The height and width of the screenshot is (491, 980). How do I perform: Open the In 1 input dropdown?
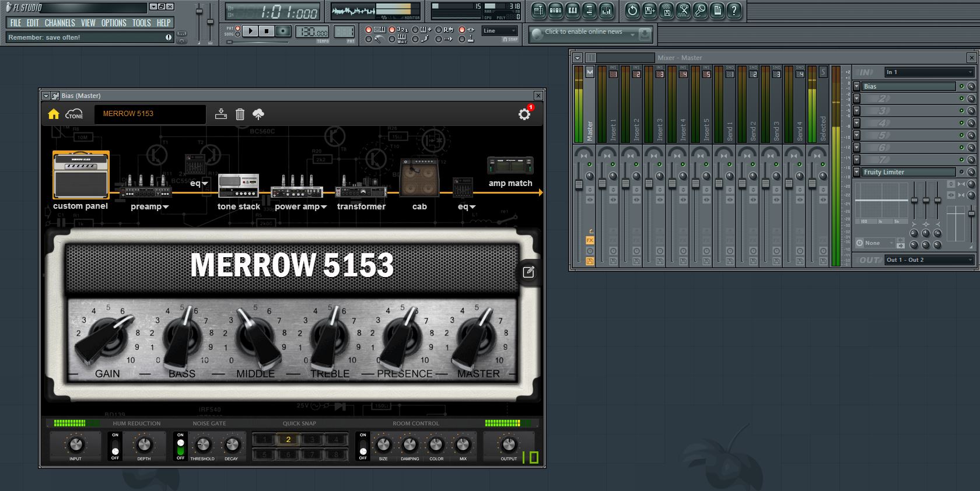(929, 72)
